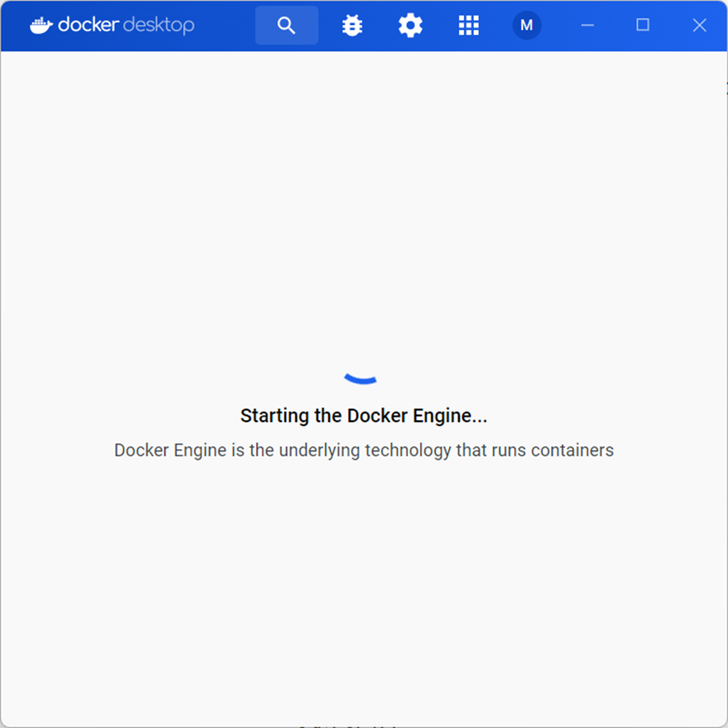Screen dimensions: 728x728
Task: Click empty title bar between logo and search
Action: click(x=225, y=25)
